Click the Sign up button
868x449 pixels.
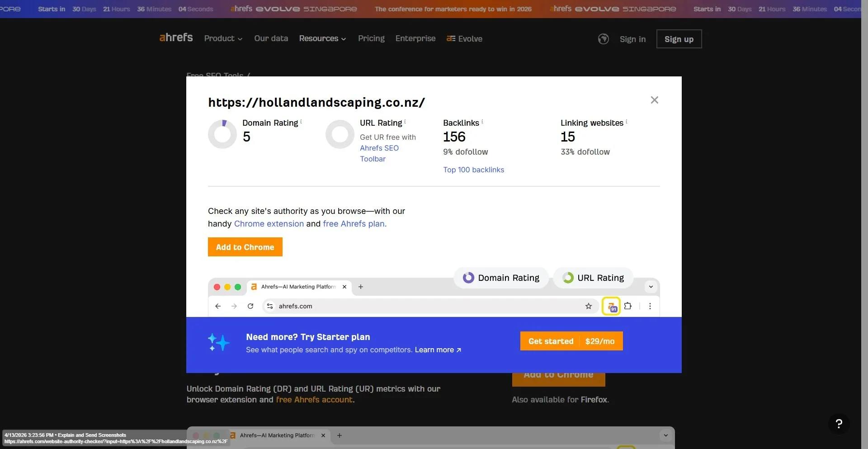click(x=679, y=39)
